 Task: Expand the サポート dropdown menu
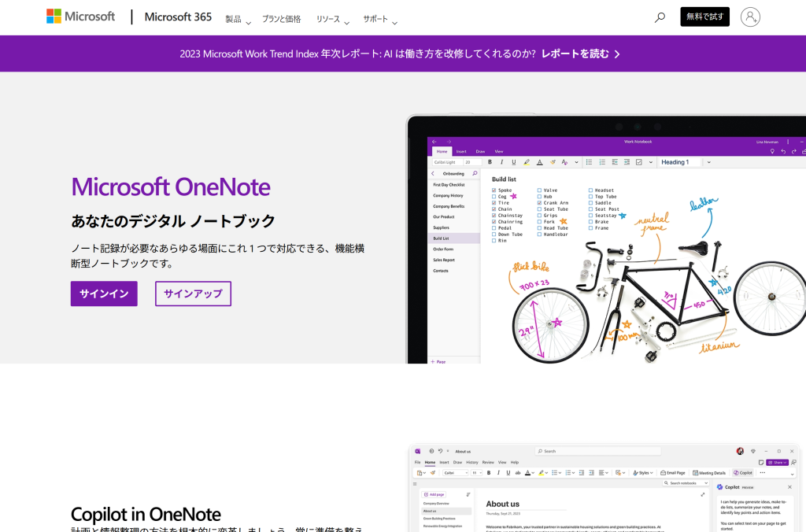tap(380, 19)
